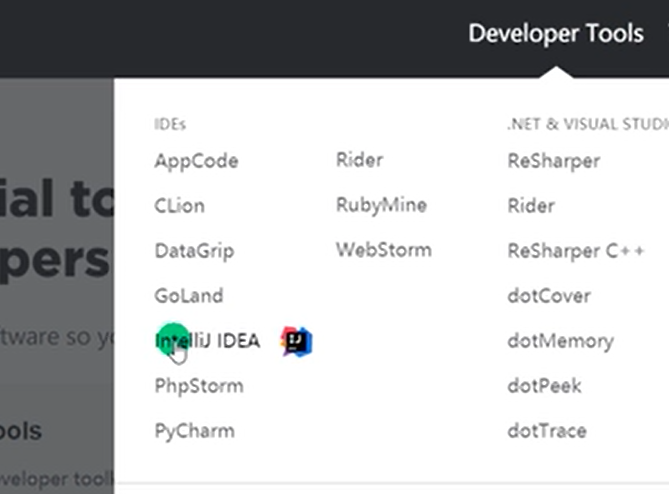Go to the DataGrip page
Screen dimensions: 669x494
point(194,251)
